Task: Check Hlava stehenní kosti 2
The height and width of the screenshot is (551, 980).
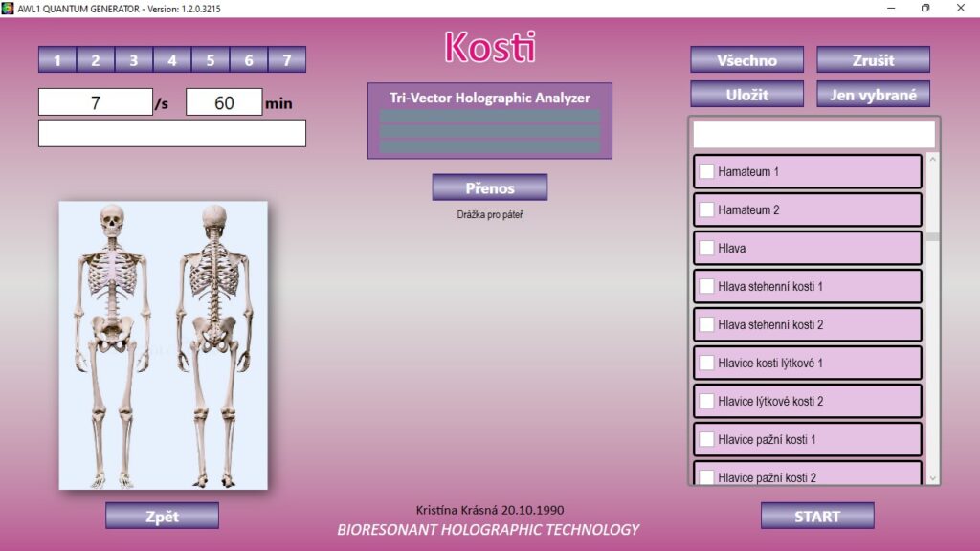Action: [706, 324]
